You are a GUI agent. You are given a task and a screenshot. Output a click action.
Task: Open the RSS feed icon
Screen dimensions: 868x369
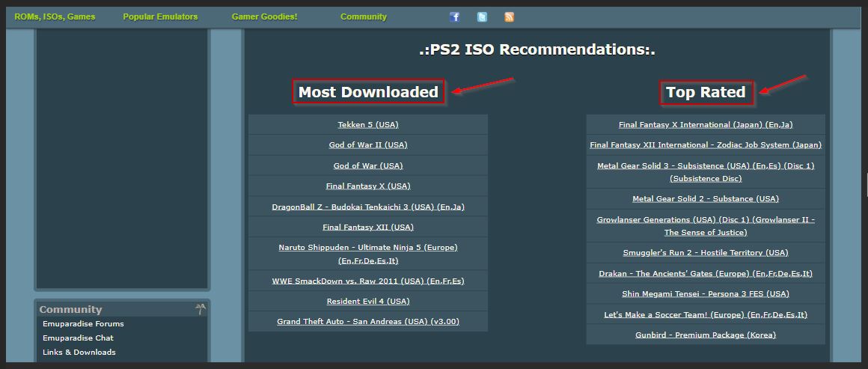pos(510,16)
